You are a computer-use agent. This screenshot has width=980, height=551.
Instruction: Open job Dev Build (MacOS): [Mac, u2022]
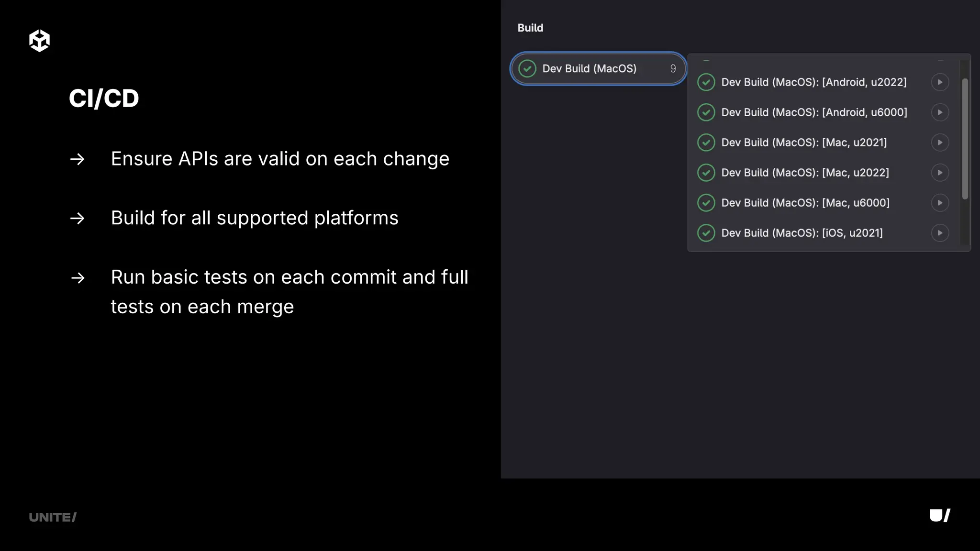pos(805,173)
